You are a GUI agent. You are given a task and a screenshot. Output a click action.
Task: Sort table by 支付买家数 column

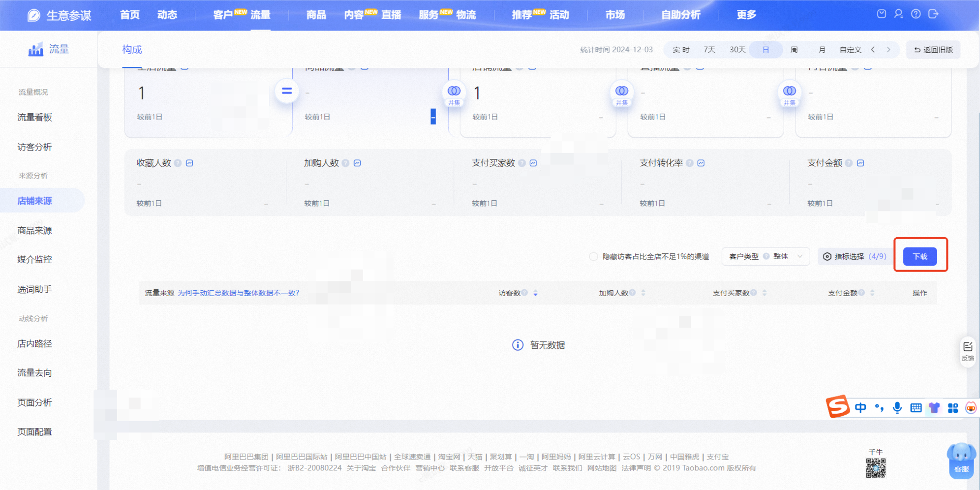pyautogui.click(x=765, y=293)
